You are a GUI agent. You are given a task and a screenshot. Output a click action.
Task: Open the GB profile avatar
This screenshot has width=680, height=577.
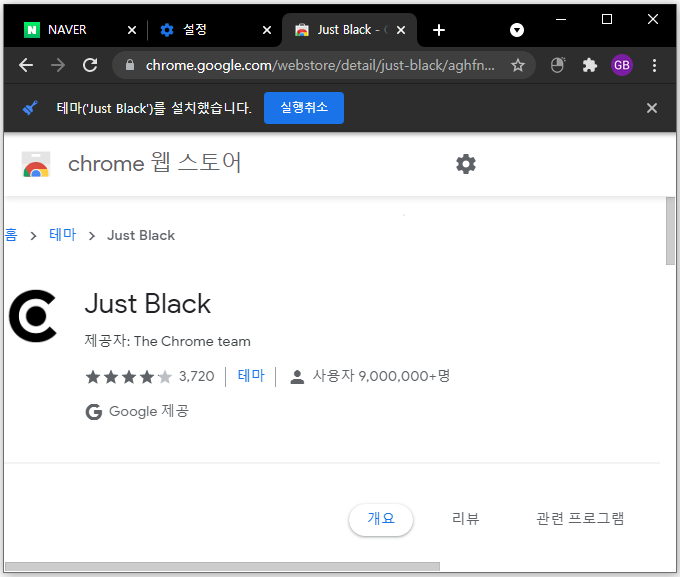(621, 66)
